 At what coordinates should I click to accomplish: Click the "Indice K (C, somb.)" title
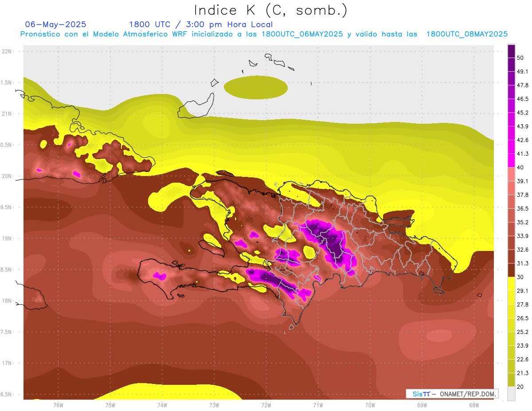pos(270,10)
